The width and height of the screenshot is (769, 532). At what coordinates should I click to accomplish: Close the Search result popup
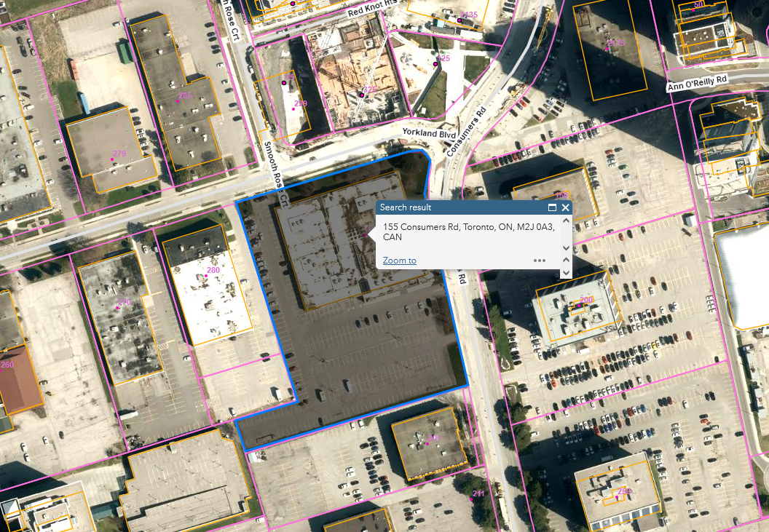point(565,207)
